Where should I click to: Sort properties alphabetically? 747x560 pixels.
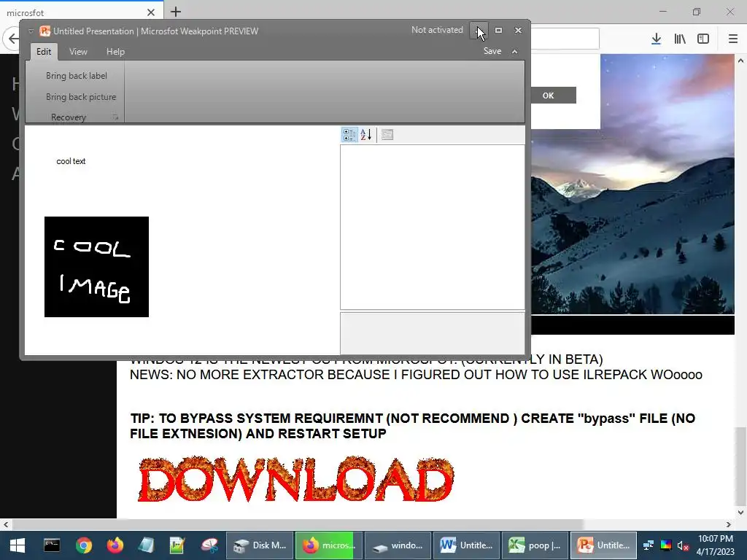[366, 135]
